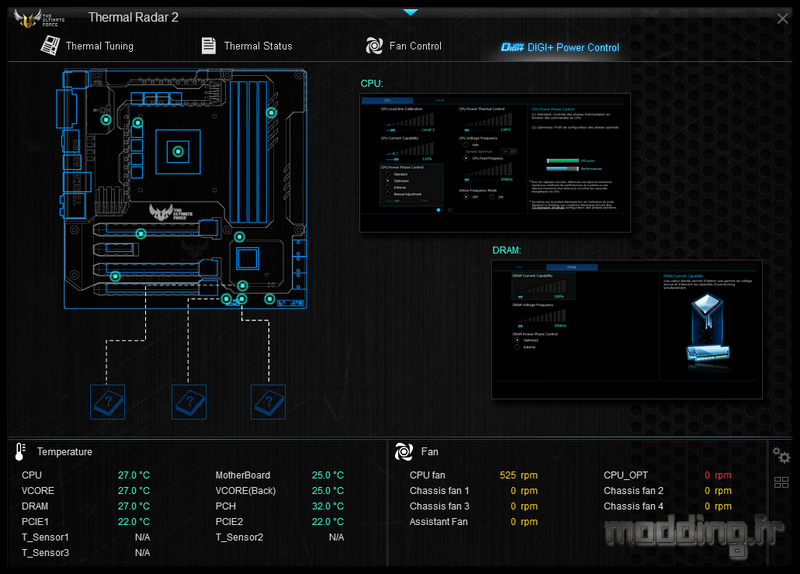Select the VRM sensor dot left of CPU socket
Screen dimensions: 800x574
pyautogui.click(x=138, y=123)
